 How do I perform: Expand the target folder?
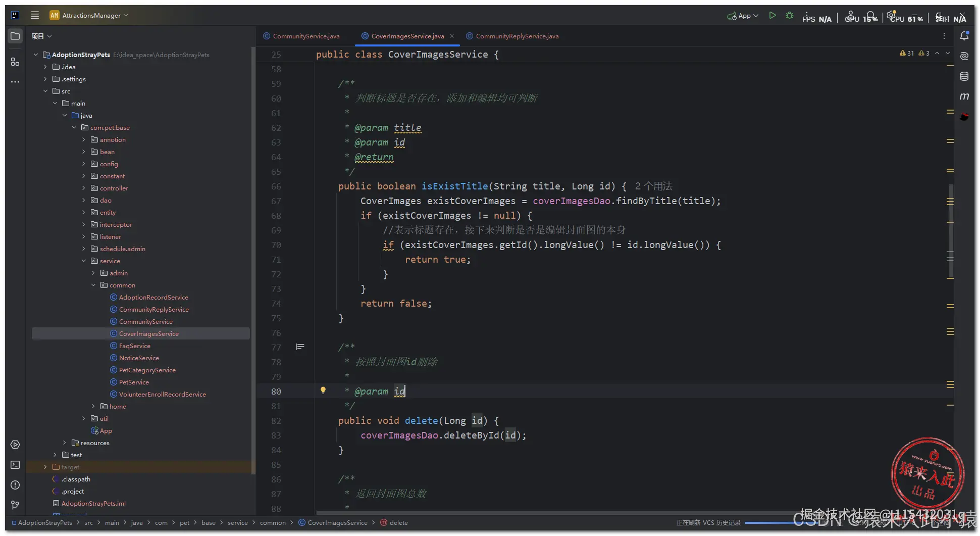(x=45, y=467)
